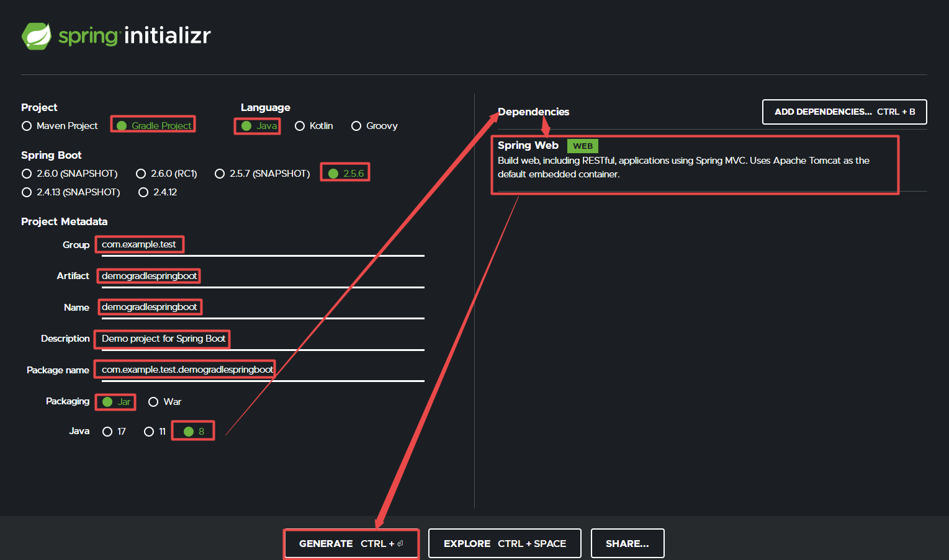Choose Groovy as the language

[374, 126]
